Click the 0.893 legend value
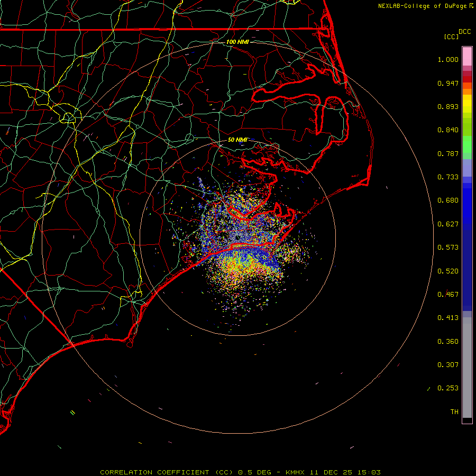The image size is (476, 476). point(448,106)
